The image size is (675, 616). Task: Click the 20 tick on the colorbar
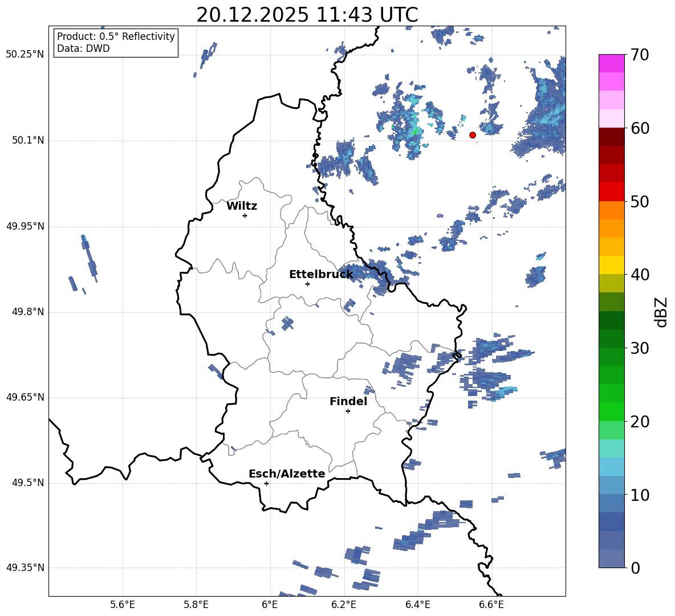(640, 421)
